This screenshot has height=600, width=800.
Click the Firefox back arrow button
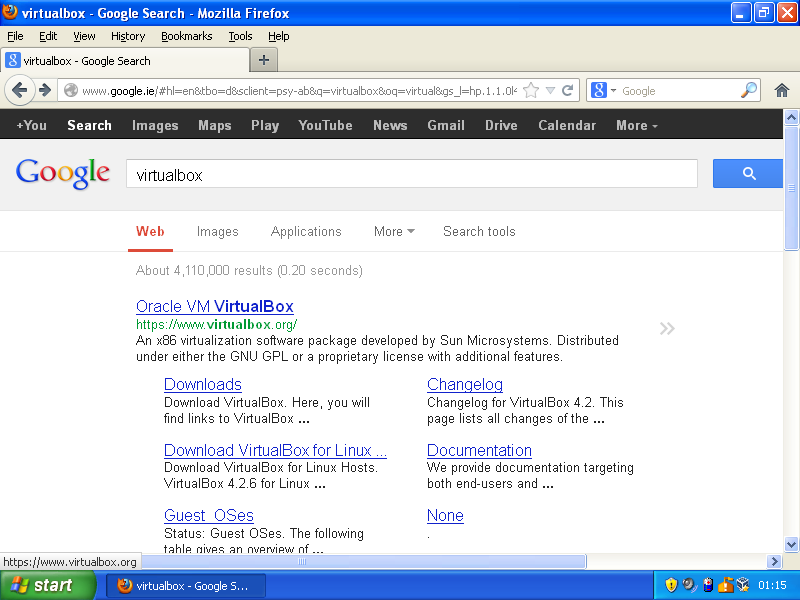[x=19, y=91]
